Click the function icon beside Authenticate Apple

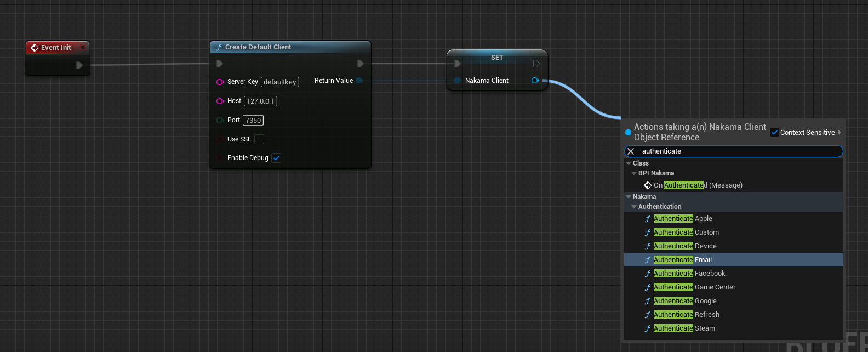(x=648, y=219)
